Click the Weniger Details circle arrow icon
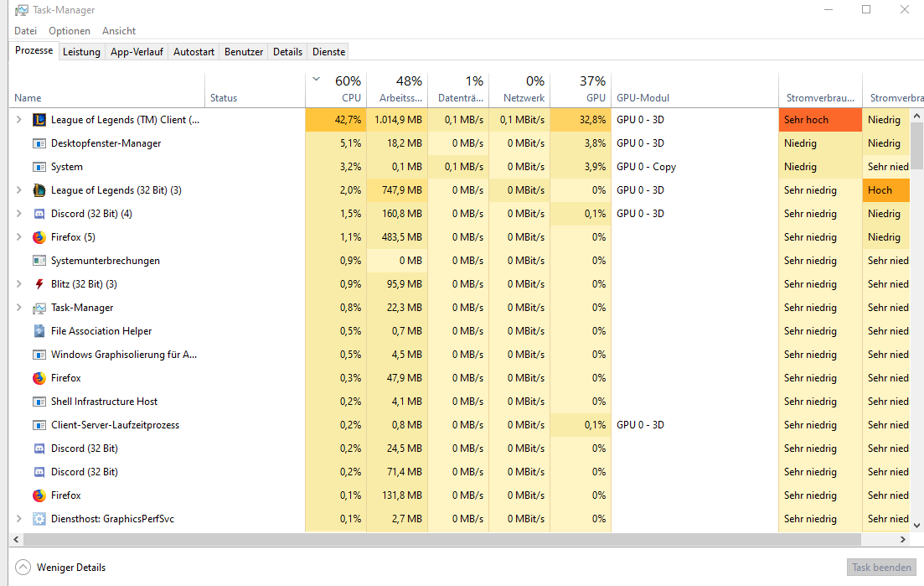Image resolution: width=924 pixels, height=586 pixels. tap(23, 567)
